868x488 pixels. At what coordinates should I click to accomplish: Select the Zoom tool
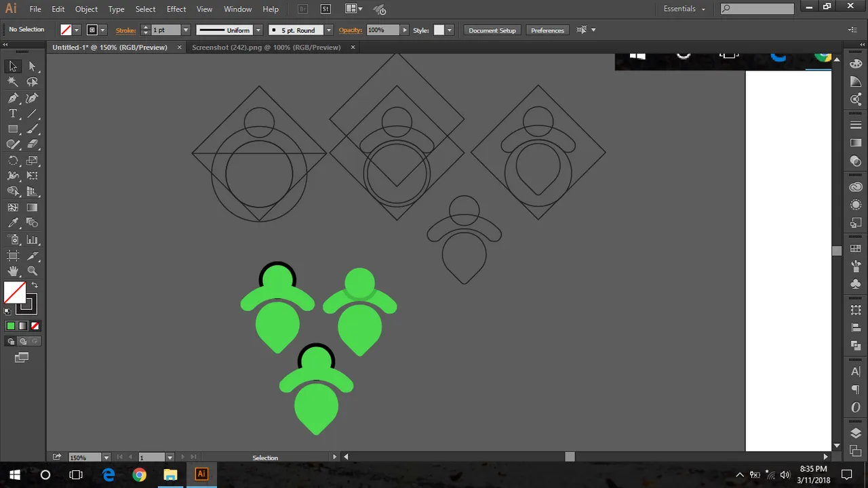[x=32, y=271]
